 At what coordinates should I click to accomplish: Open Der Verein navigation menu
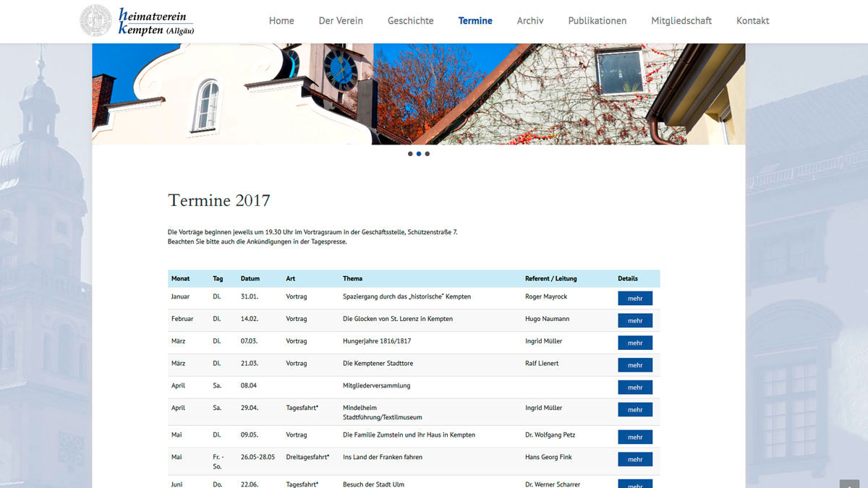(341, 21)
